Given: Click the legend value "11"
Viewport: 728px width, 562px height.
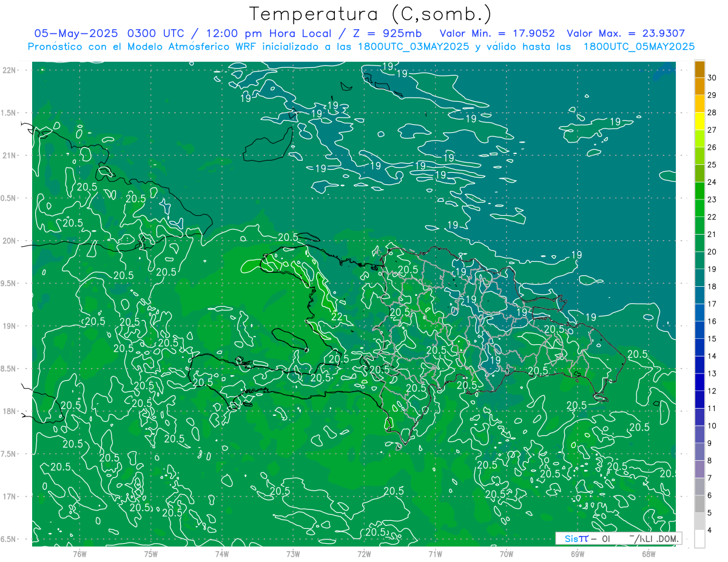Looking at the screenshot, I should pyautogui.click(x=713, y=408).
